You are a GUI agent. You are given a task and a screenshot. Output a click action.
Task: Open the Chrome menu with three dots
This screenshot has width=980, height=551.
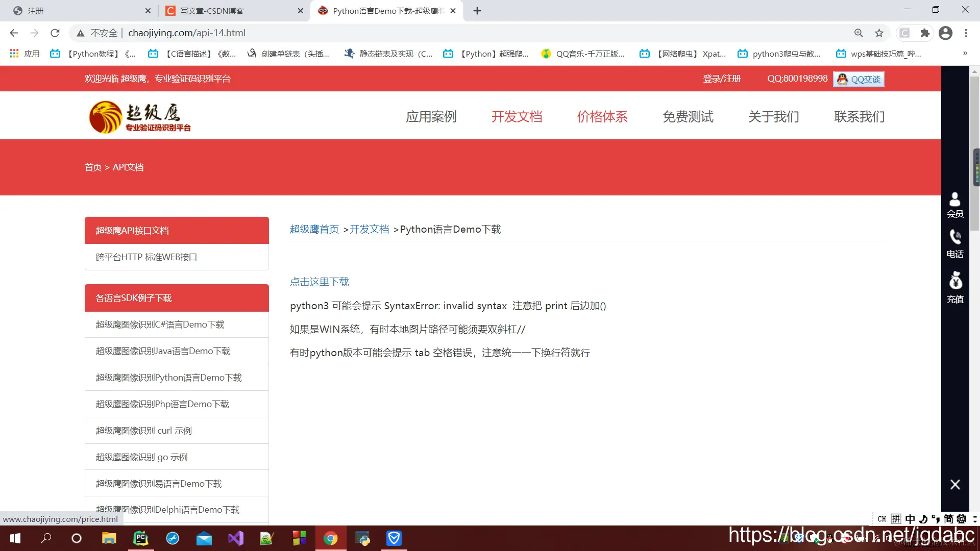[966, 33]
